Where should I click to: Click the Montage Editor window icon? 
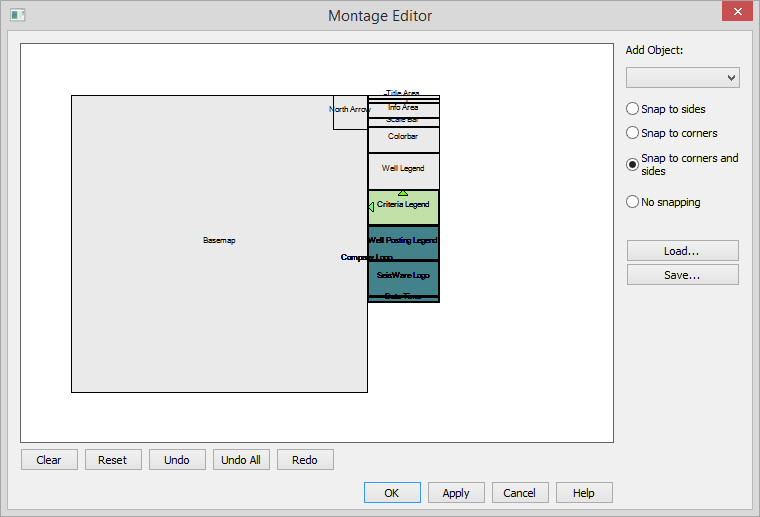click(17, 15)
